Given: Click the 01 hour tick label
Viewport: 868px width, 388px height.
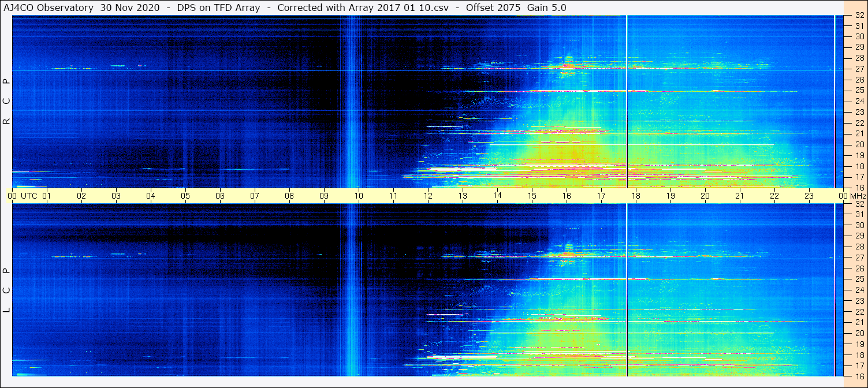Looking at the screenshot, I should point(47,196).
